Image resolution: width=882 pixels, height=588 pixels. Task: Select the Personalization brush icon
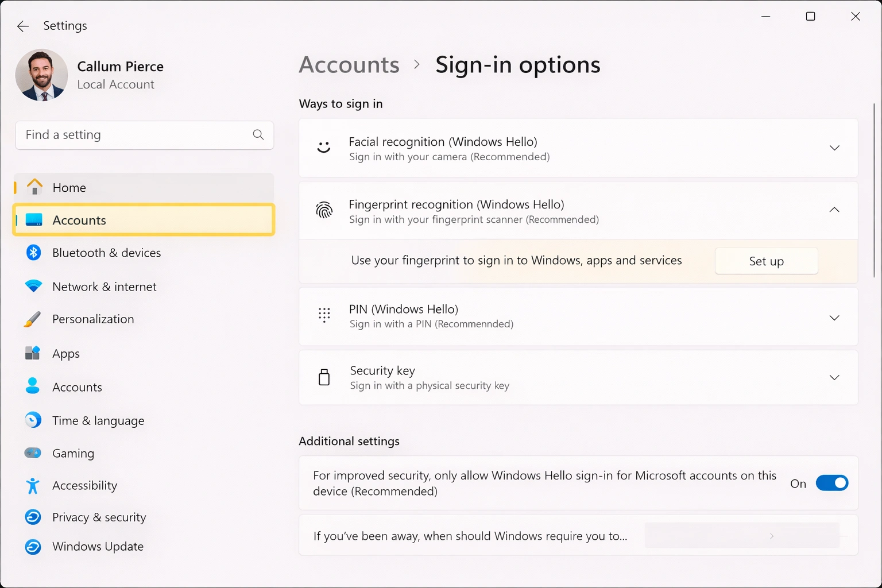(33, 319)
